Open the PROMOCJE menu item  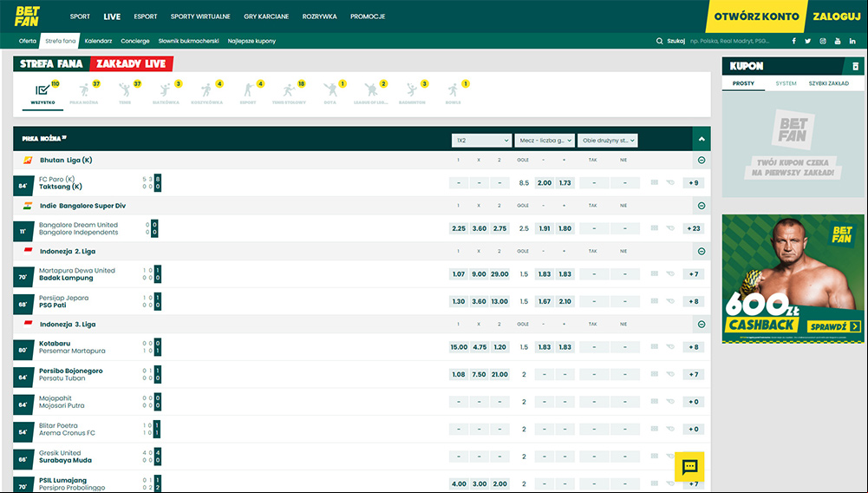pos(368,16)
